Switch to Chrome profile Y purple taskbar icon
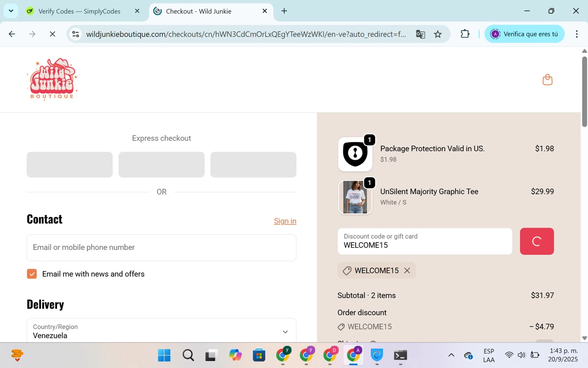Screen dimensions: 588x368 (x=307, y=355)
